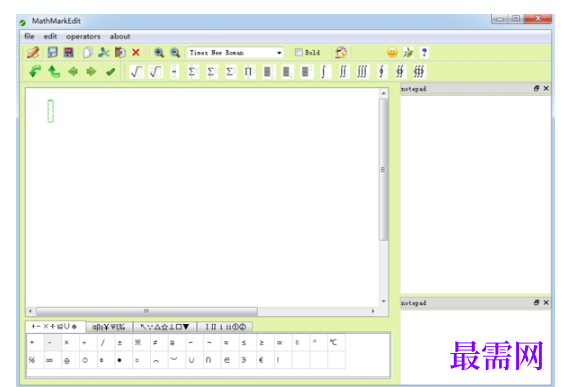Close the lower notepad panel
Image resolution: width=562 pixels, height=387 pixels.
click(x=546, y=302)
